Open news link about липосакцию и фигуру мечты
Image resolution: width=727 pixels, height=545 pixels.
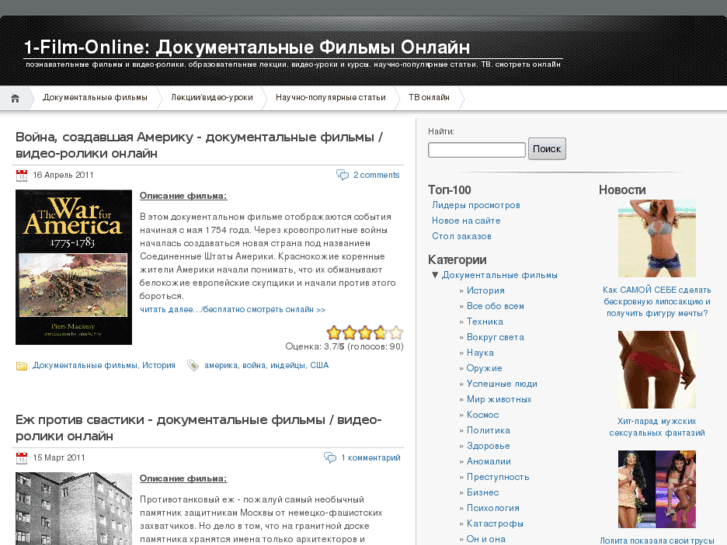tap(657, 301)
